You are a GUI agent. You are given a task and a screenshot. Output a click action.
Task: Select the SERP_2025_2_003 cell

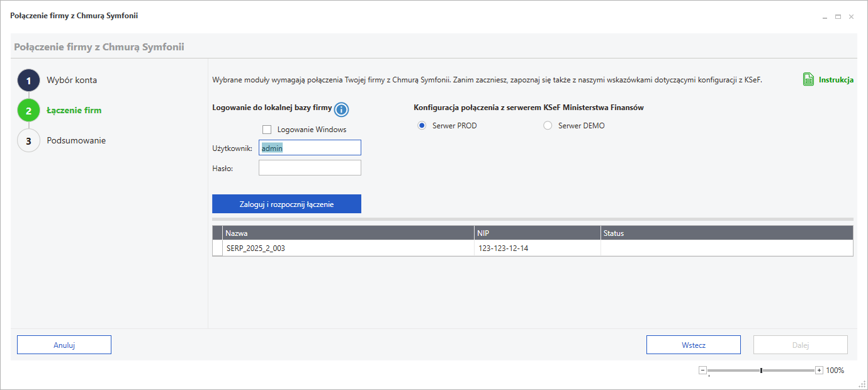pos(348,248)
